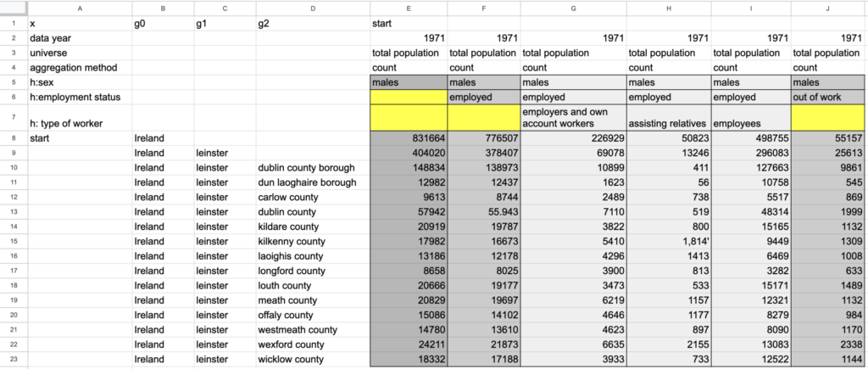
Task: Click the 'h:sex' cell
Action: point(80,82)
